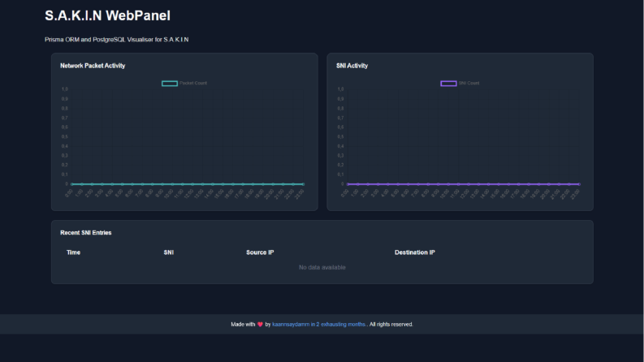Click the S.A.K.I.N WebPanel page heading
The image size is (644, 362).
pos(107,15)
